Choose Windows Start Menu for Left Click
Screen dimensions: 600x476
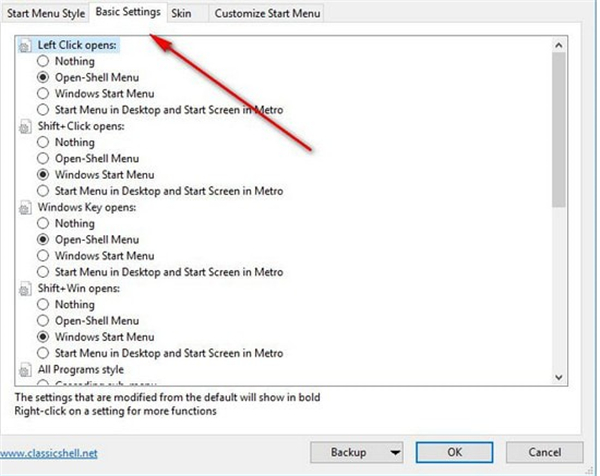[43, 94]
